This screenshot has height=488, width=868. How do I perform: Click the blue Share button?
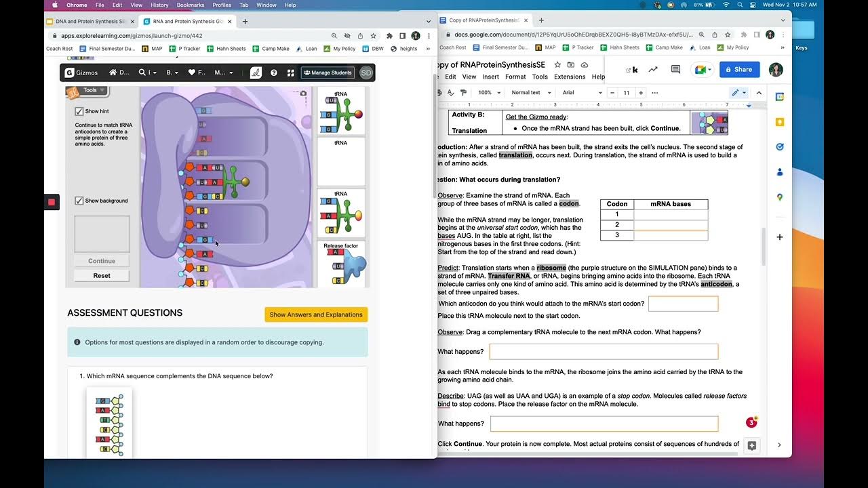click(739, 69)
